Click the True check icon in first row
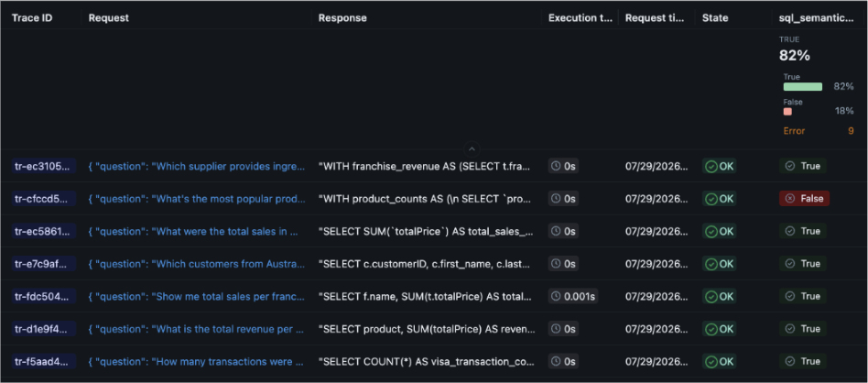The image size is (868, 383). pos(790,166)
